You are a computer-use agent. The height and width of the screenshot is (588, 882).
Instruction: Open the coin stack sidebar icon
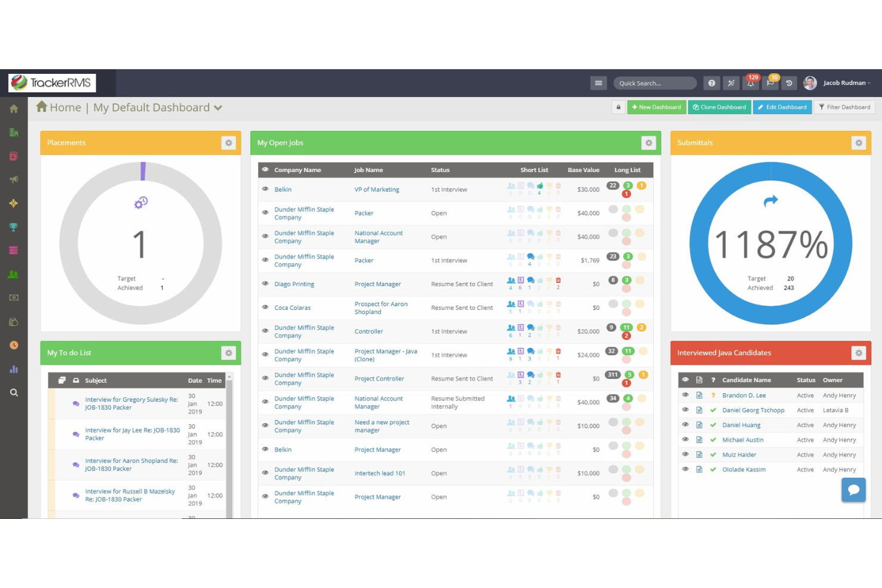[14, 322]
